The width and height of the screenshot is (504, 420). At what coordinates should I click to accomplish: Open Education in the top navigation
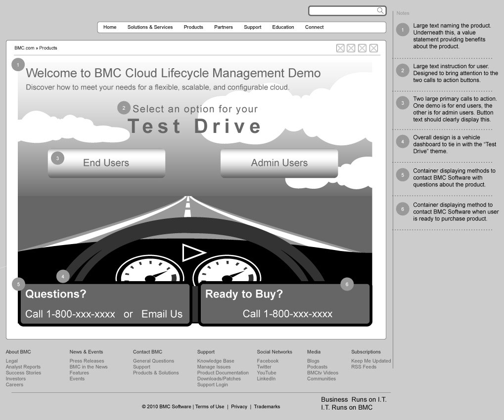tap(283, 27)
